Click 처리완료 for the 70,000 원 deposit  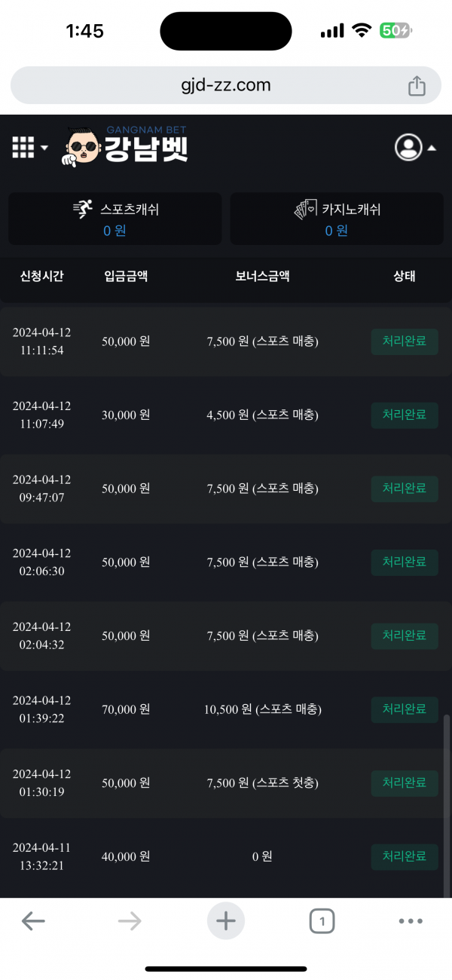click(x=405, y=709)
